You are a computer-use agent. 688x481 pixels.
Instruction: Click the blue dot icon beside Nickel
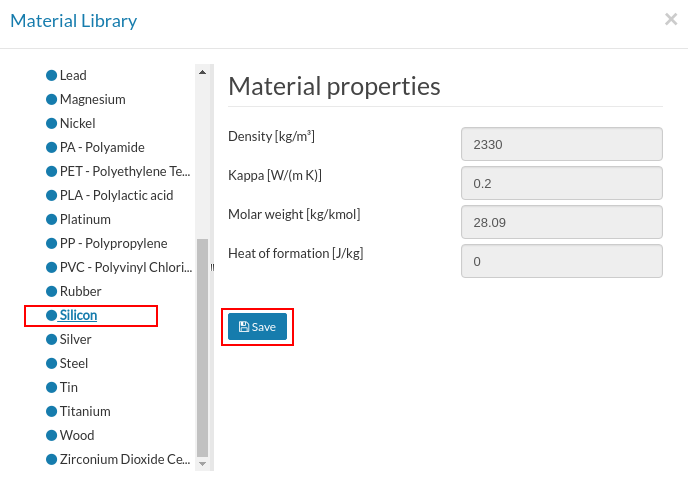point(51,123)
